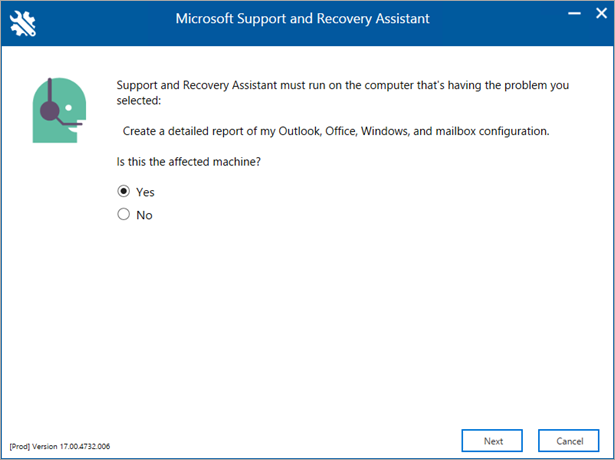Click the headset support agent avatar

click(x=58, y=111)
